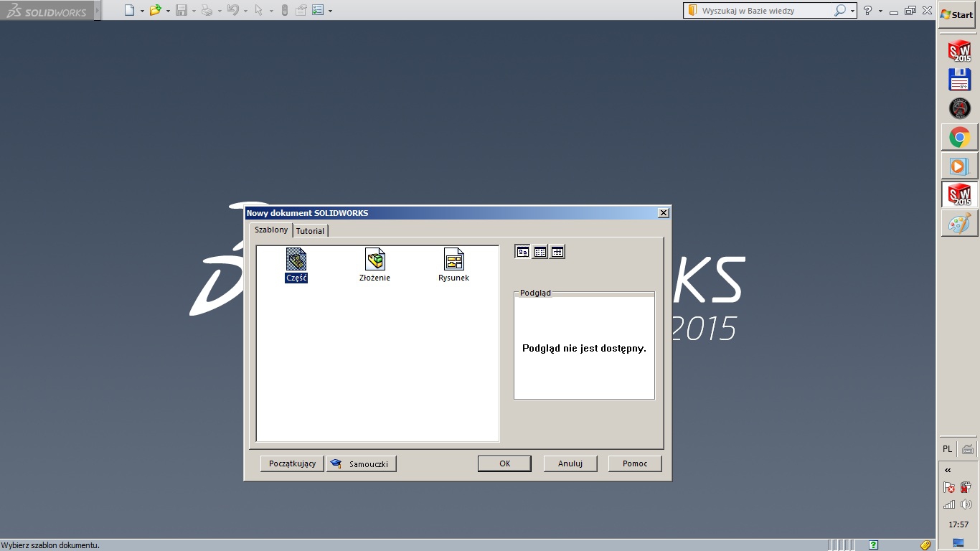The image size is (980, 551).
Task: Switch to large icons view
Action: click(x=522, y=252)
